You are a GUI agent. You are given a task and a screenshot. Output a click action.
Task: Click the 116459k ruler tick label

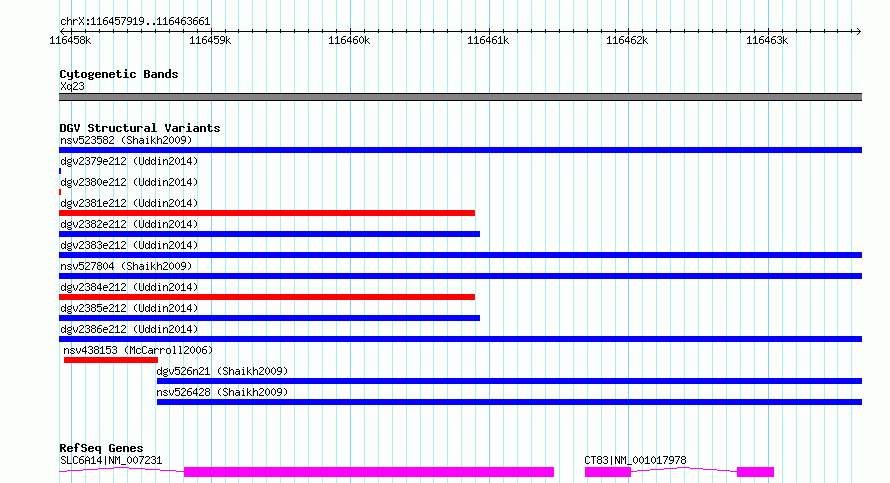coord(209,40)
